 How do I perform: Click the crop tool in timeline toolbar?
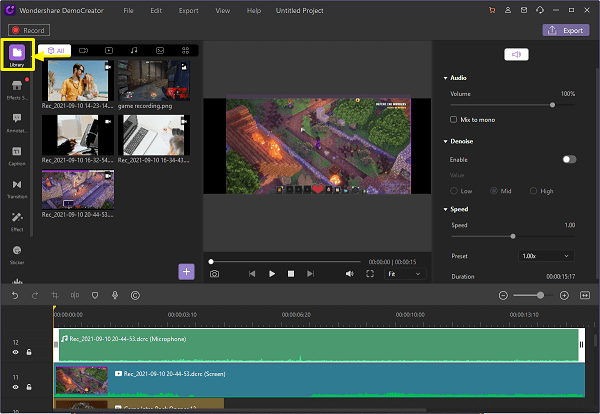click(55, 295)
